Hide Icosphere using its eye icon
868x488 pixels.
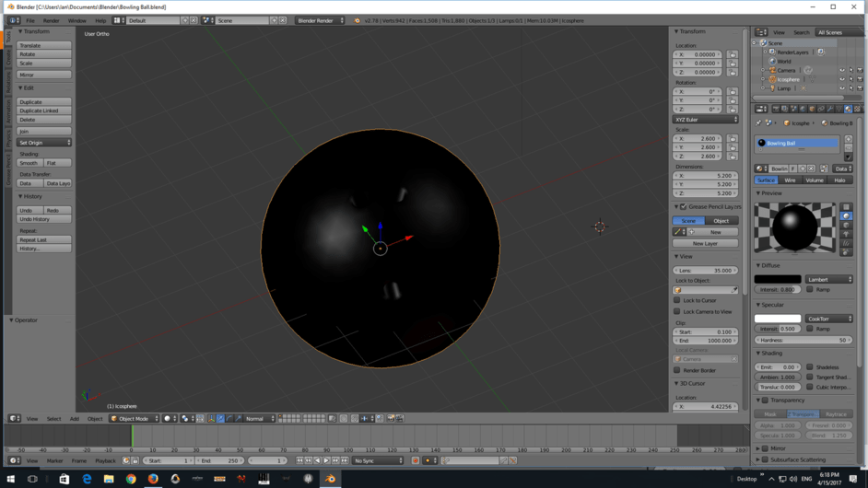pos(841,79)
